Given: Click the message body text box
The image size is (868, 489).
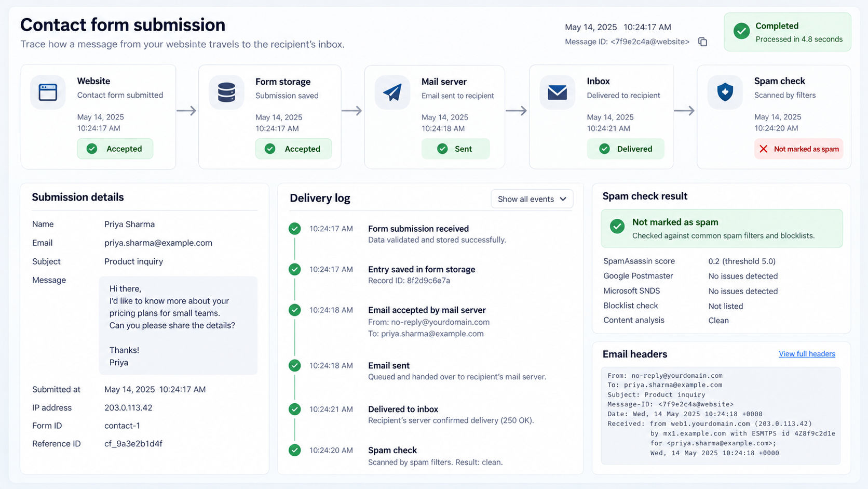Looking at the screenshot, I should (x=178, y=325).
